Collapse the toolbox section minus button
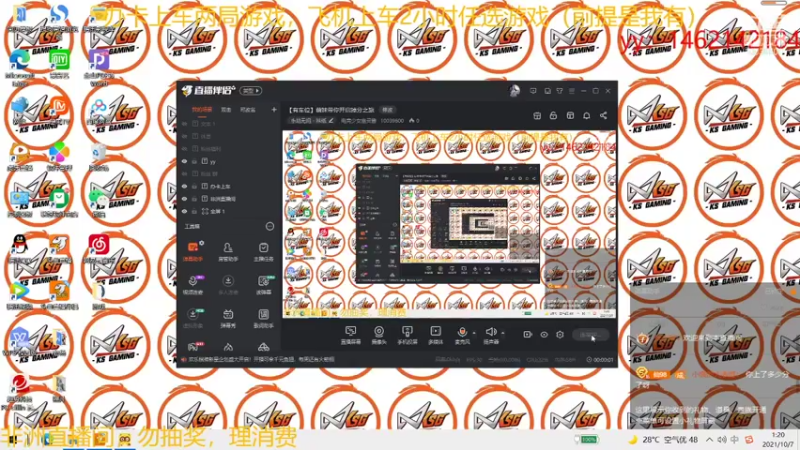 [270, 227]
